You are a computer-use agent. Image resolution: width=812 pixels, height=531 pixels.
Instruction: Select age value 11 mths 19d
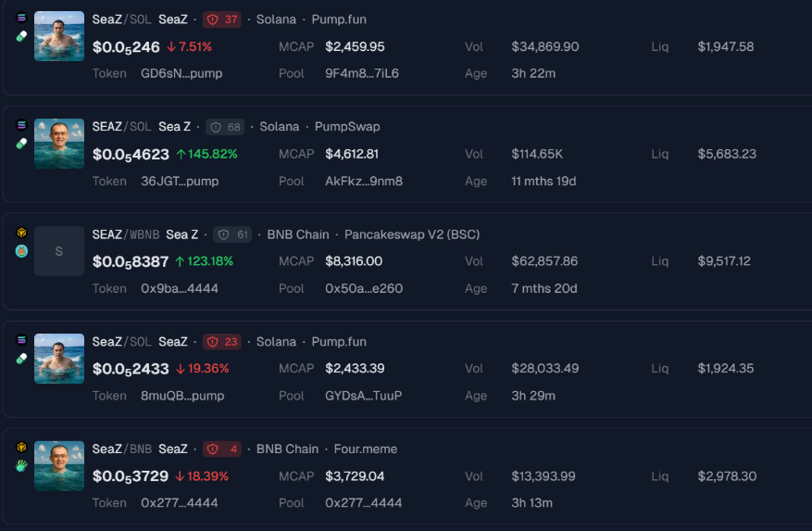coord(543,181)
